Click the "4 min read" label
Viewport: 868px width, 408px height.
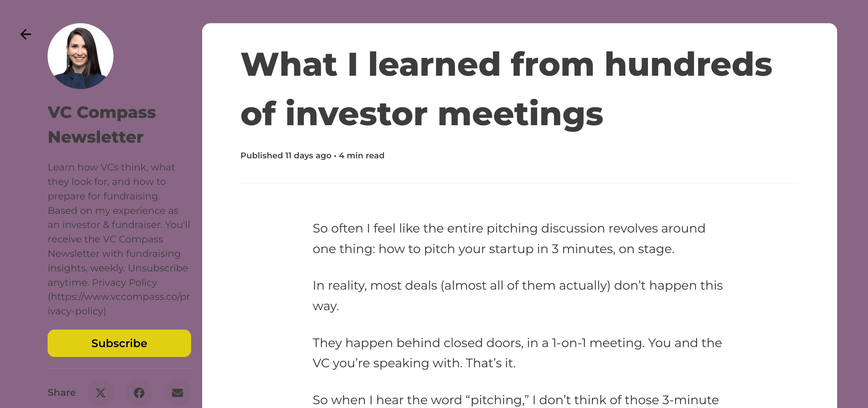click(x=362, y=155)
